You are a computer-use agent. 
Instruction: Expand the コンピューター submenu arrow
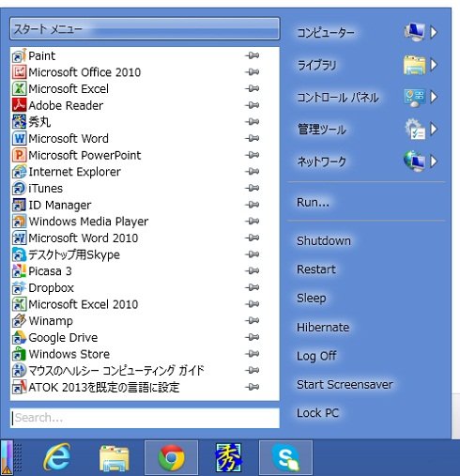tap(434, 32)
